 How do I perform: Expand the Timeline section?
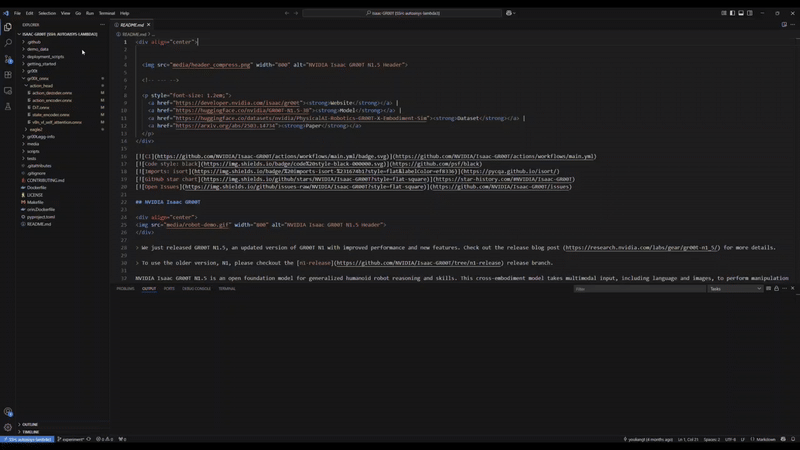[x=31, y=432]
